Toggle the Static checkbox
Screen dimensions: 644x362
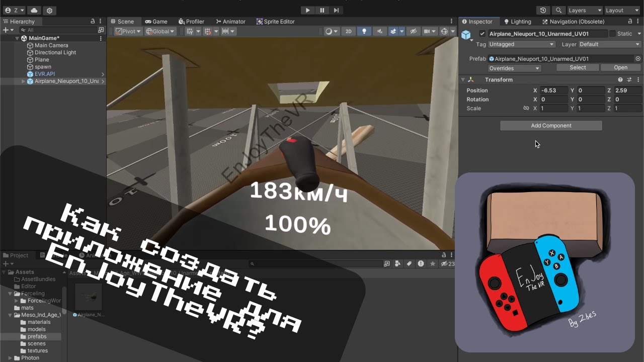coord(612,34)
